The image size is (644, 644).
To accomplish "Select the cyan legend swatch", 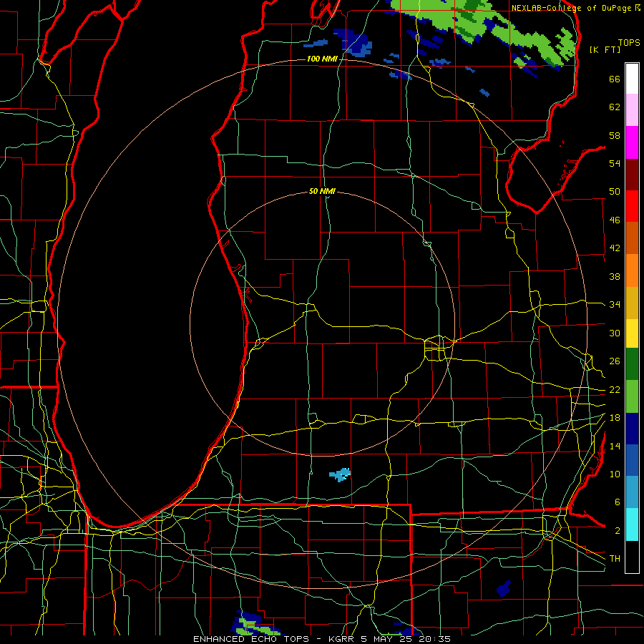I will (x=632, y=525).
